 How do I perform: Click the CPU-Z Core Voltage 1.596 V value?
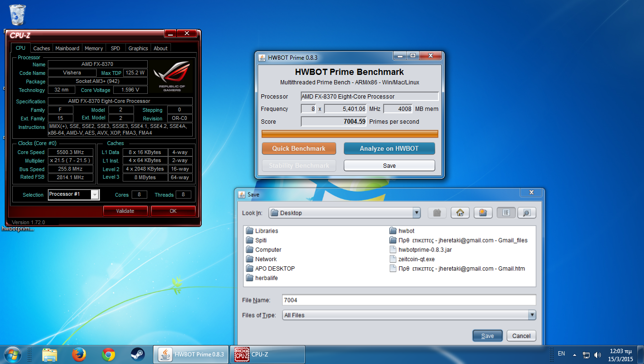(131, 90)
